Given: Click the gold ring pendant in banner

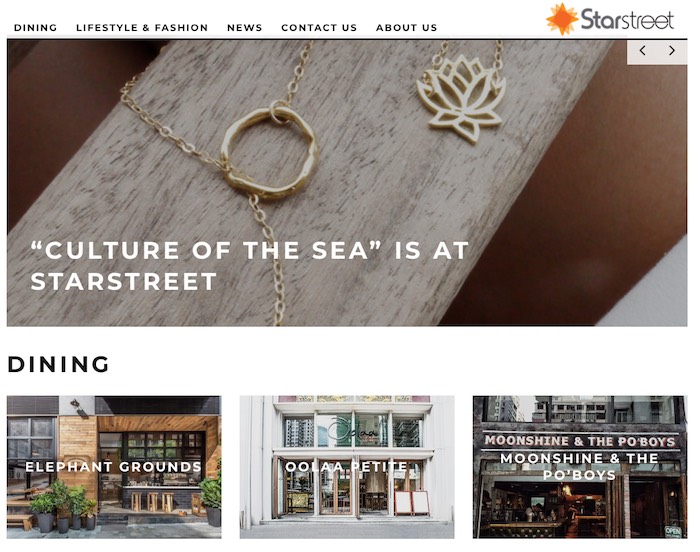Looking at the screenshot, I should point(270,152).
